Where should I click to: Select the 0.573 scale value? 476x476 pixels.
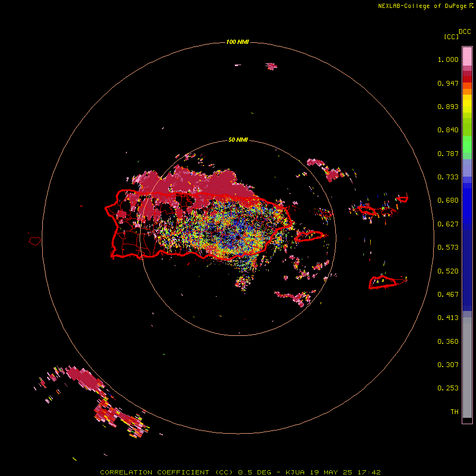[448, 248]
